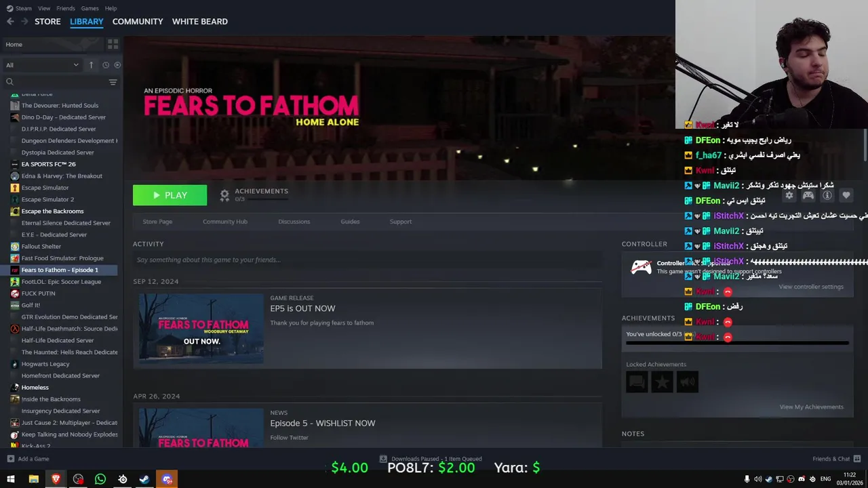
Task: Select first locked achievement icon
Action: point(637,382)
